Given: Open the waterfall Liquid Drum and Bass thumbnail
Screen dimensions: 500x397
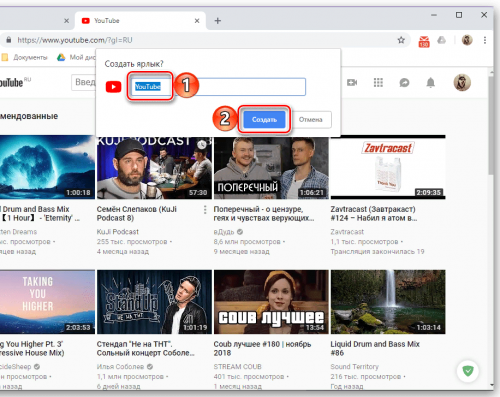Looking at the screenshot, I should 388,302.
